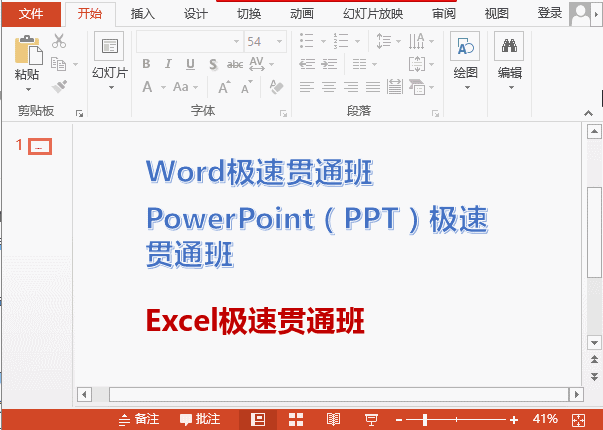The height and width of the screenshot is (430, 603).
Task: Click the Cut scissors icon
Action: (x=59, y=41)
